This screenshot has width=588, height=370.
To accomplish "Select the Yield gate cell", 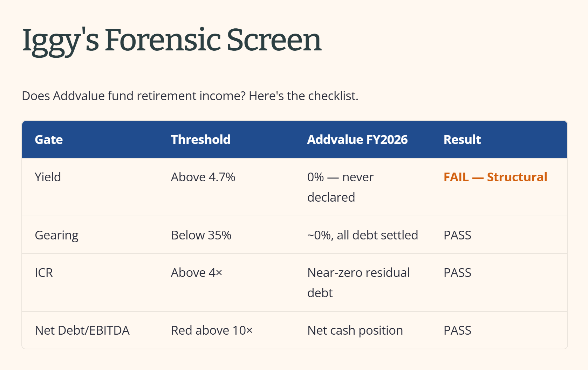I will (48, 177).
